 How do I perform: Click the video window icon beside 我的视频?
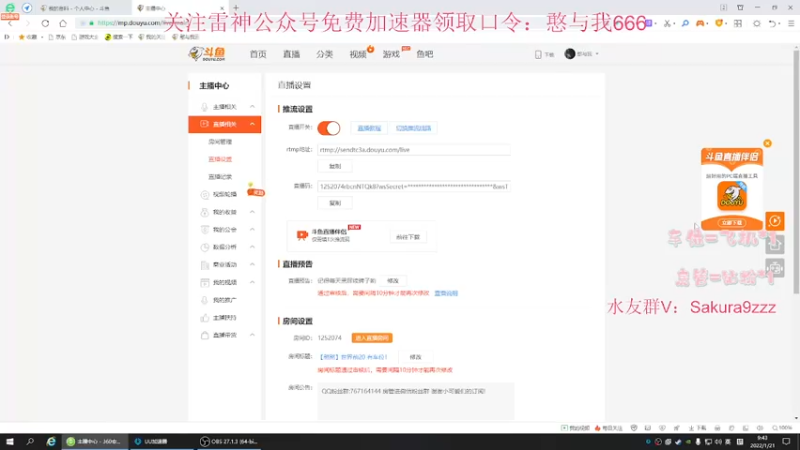pyautogui.click(x=205, y=282)
